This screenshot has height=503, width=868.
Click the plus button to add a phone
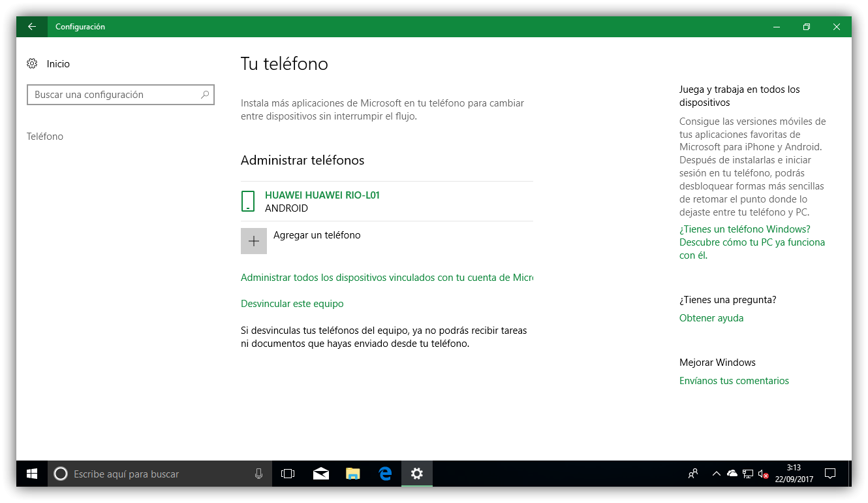[254, 241]
